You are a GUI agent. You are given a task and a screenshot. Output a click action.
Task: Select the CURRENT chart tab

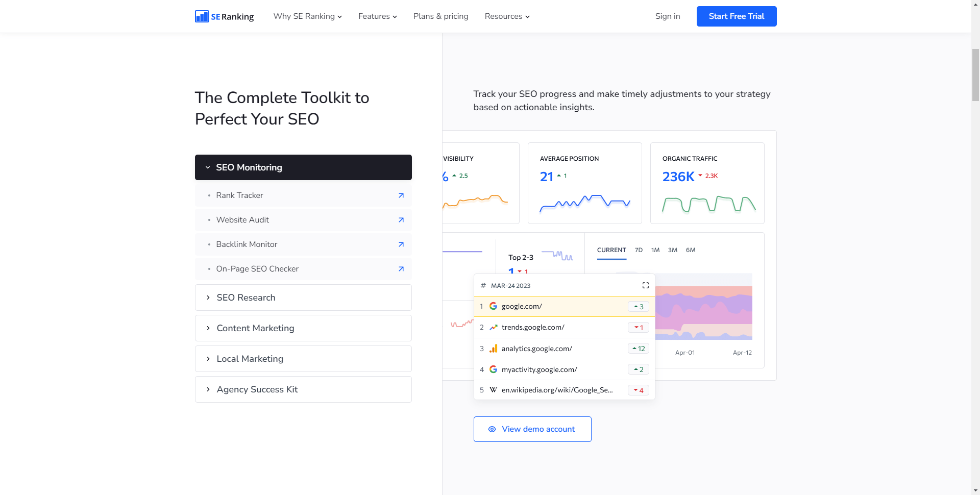tap(611, 250)
